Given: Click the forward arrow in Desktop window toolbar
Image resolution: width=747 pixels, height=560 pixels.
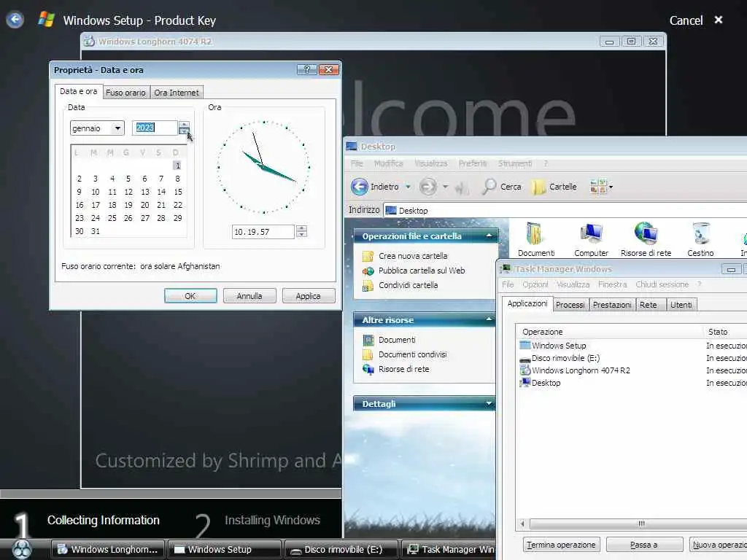Looking at the screenshot, I should (x=427, y=187).
